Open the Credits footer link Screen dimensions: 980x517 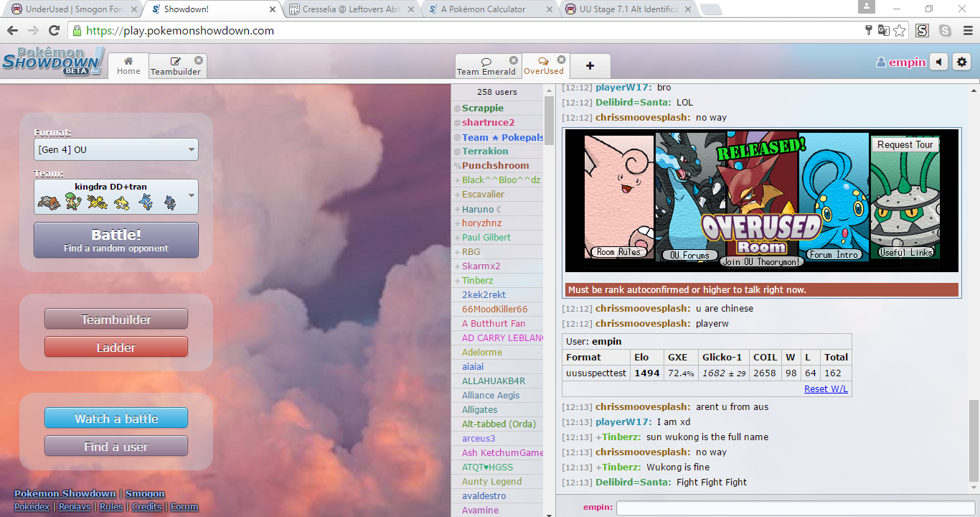click(147, 506)
